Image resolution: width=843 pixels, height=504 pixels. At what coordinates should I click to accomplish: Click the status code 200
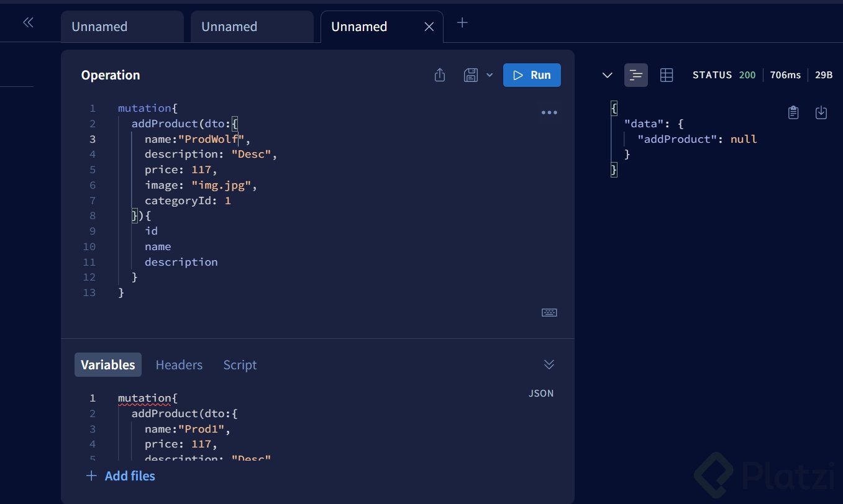coord(747,75)
